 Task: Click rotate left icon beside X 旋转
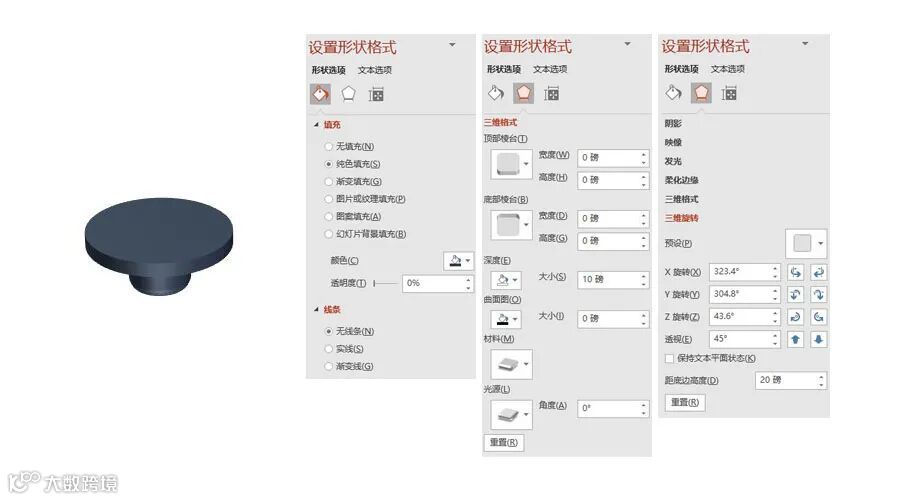pos(795,272)
